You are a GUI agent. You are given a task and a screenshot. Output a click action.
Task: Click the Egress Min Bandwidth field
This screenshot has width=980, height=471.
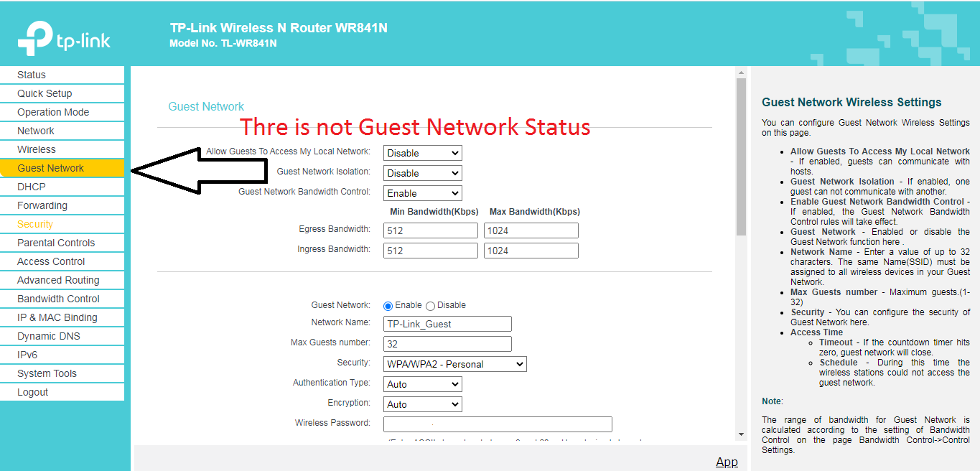pyautogui.click(x=430, y=230)
